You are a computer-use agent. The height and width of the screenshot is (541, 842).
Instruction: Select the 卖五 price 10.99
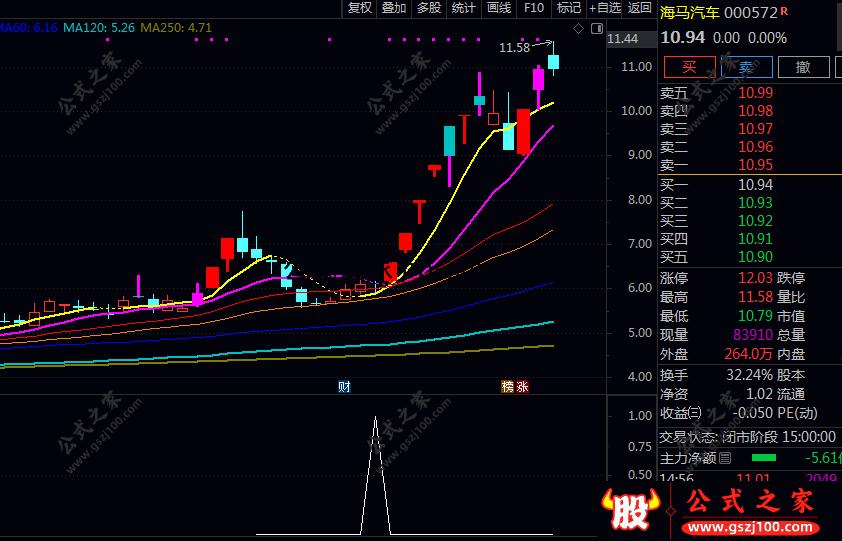coord(756,93)
